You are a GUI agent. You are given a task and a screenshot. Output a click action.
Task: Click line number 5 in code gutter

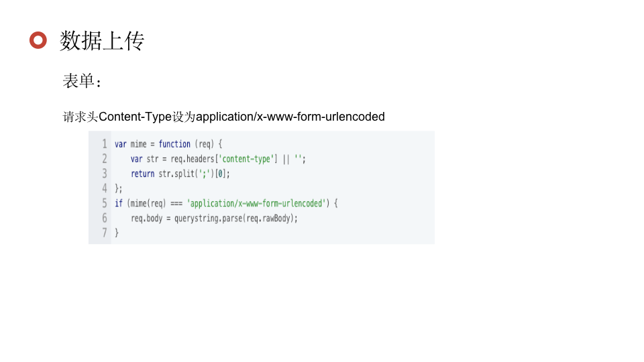coord(105,203)
